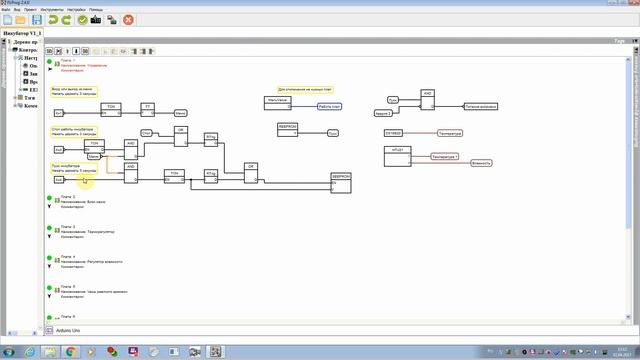The height and width of the screenshot is (360, 640).
Task: Expand the Конст node in the project tree
Action: coord(15,106)
